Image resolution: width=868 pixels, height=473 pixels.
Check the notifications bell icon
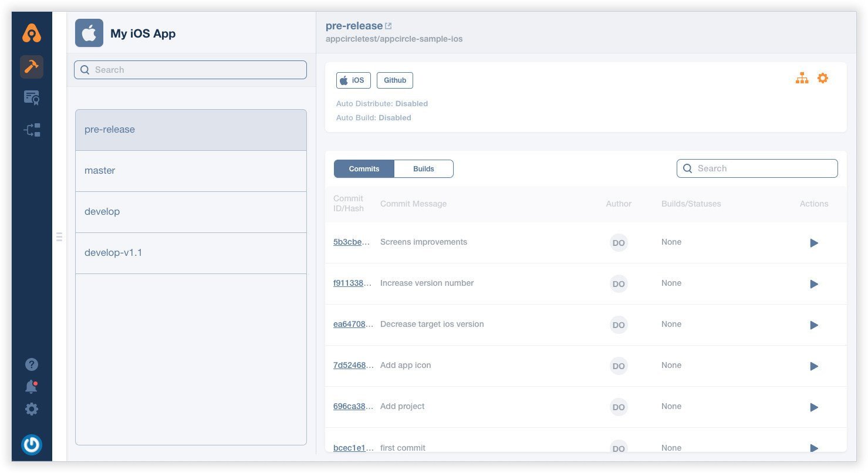pos(32,386)
